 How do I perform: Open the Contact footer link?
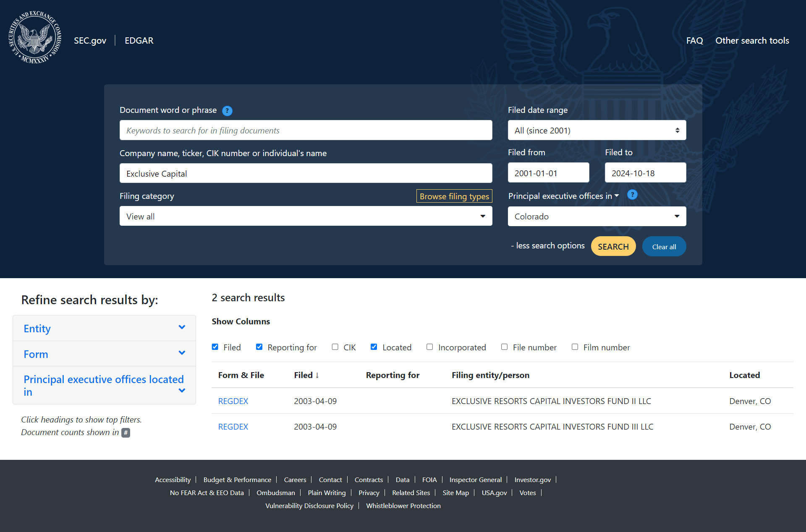click(330, 480)
